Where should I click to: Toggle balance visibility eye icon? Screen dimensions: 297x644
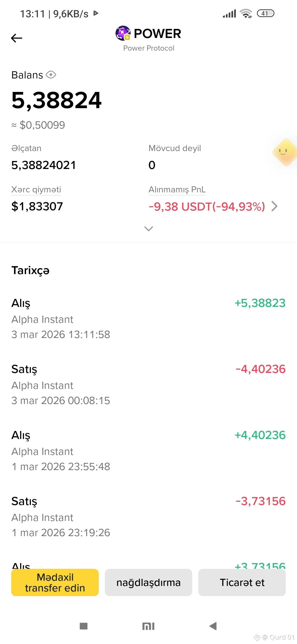tap(51, 75)
